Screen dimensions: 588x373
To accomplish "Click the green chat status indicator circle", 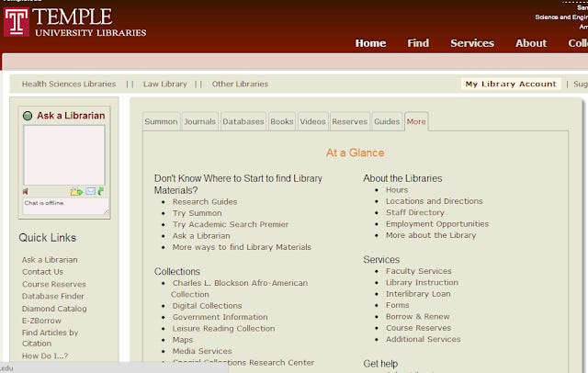I will tap(28, 116).
